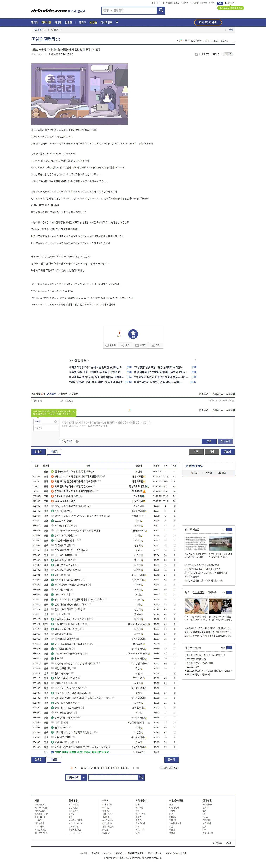Click the info icon beside 조울증 갤러리 title

tap(58, 39)
